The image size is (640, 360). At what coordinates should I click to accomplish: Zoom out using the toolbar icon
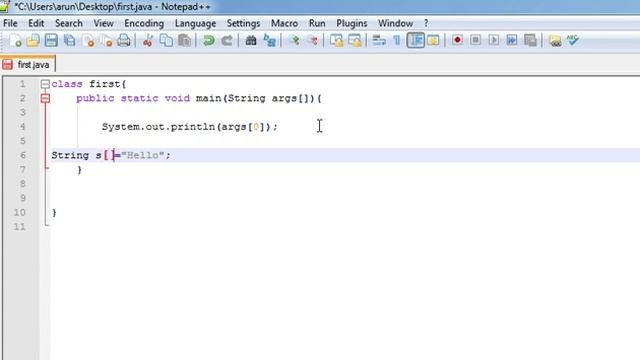312,40
